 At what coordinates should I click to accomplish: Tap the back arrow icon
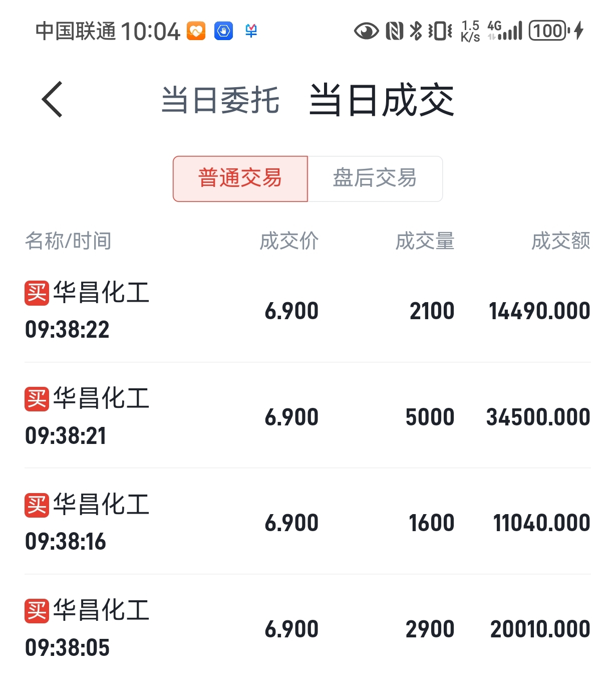[x=53, y=99]
